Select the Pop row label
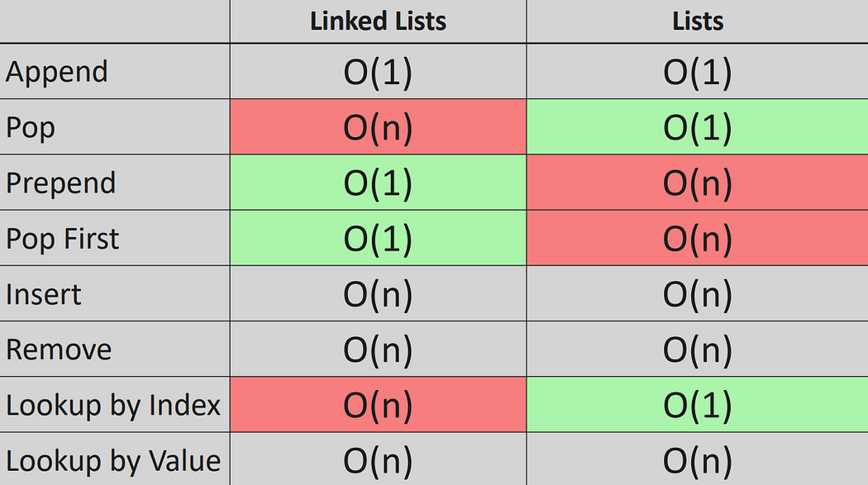The height and width of the screenshot is (485, 868). (31, 128)
